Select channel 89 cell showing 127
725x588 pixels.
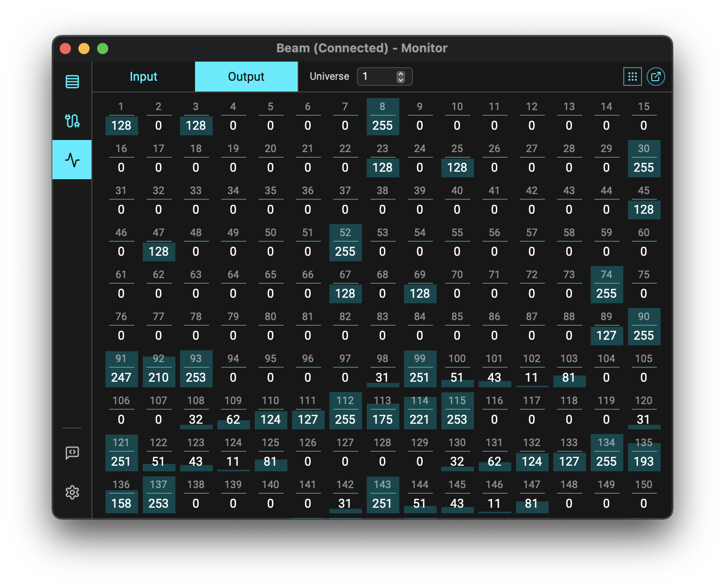606,327
